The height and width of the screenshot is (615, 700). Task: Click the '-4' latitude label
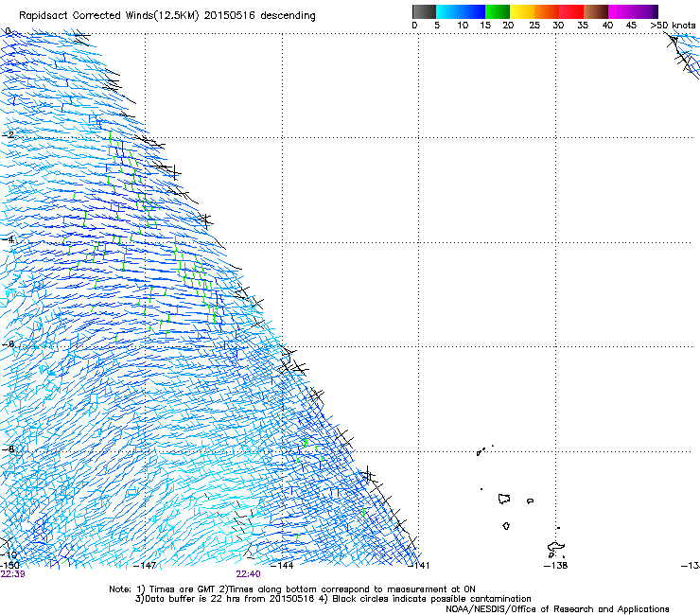pos(9,239)
